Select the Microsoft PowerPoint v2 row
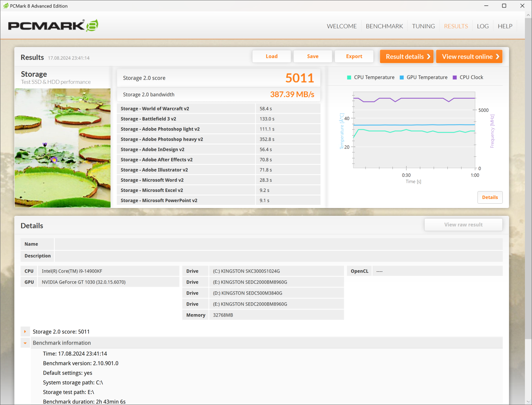The height and width of the screenshot is (405, 532). 218,201
